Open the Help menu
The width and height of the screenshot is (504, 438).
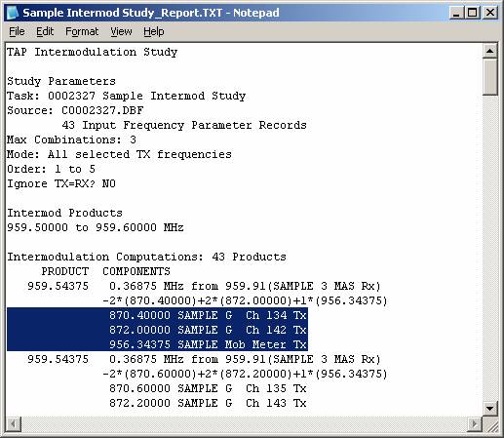coord(154,31)
